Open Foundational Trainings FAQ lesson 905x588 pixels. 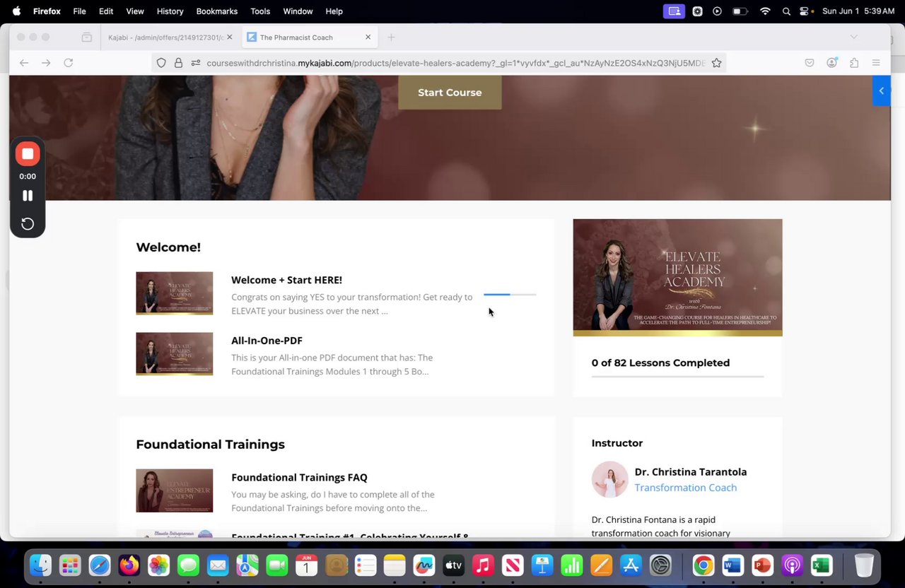pyautogui.click(x=299, y=478)
